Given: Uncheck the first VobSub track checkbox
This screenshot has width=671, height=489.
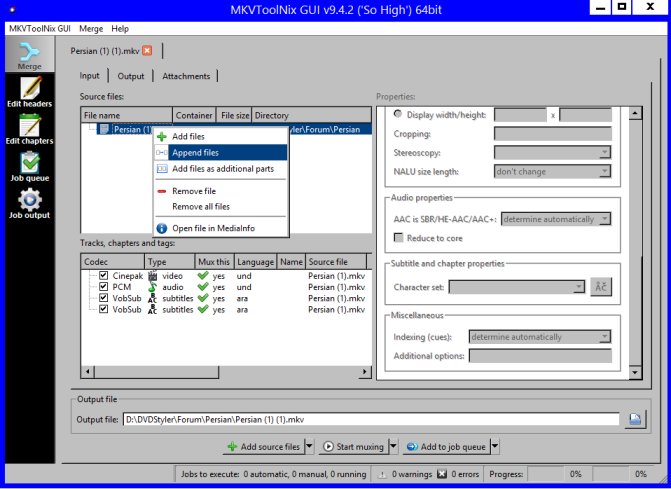Looking at the screenshot, I should click(103, 298).
